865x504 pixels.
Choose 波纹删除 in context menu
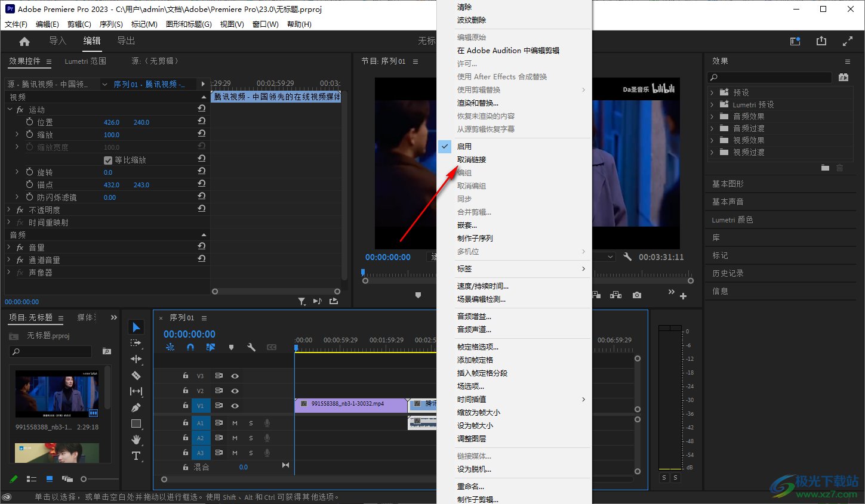472,20
